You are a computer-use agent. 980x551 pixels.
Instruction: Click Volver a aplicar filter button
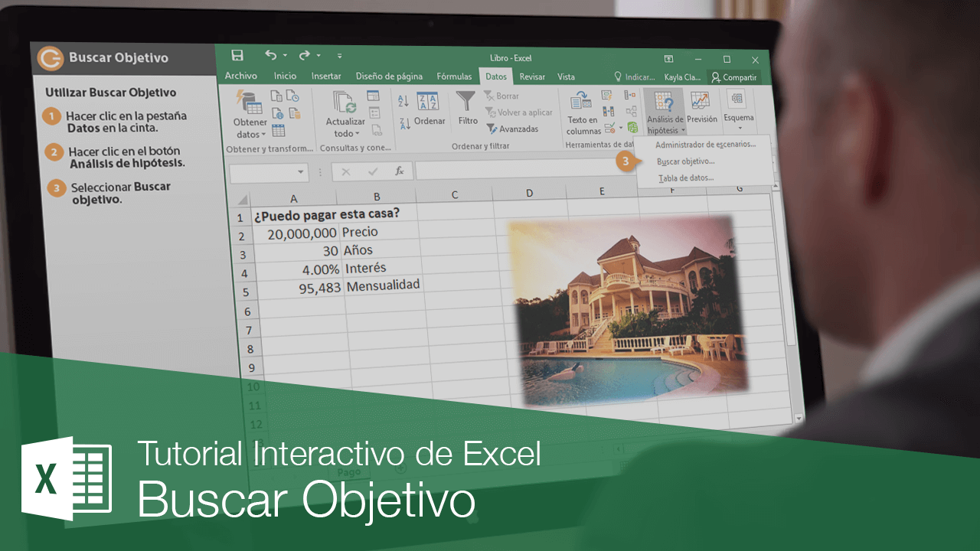[519, 112]
